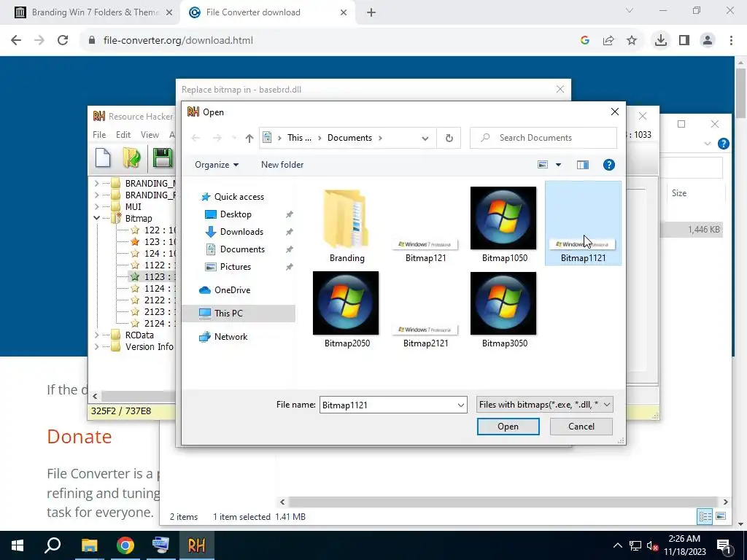Reload the Chrome page

pos(63,41)
